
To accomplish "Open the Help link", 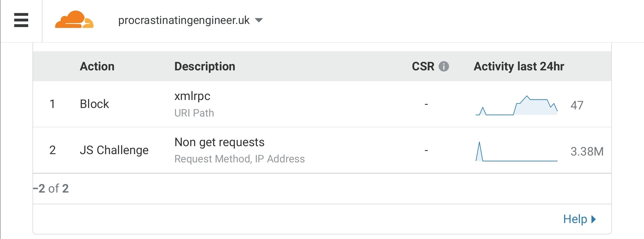I will click(x=575, y=219).
